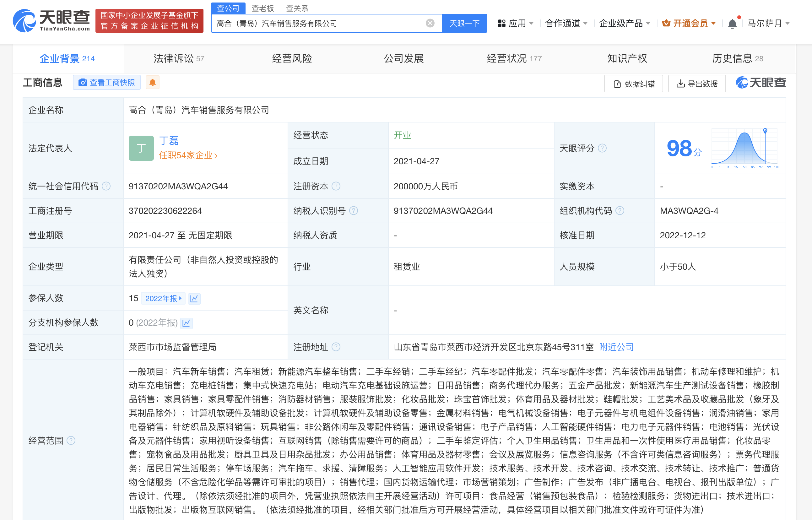Click the 2021-04-27 establishment date
The width and height of the screenshot is (812, 520).
pos(416,161)
